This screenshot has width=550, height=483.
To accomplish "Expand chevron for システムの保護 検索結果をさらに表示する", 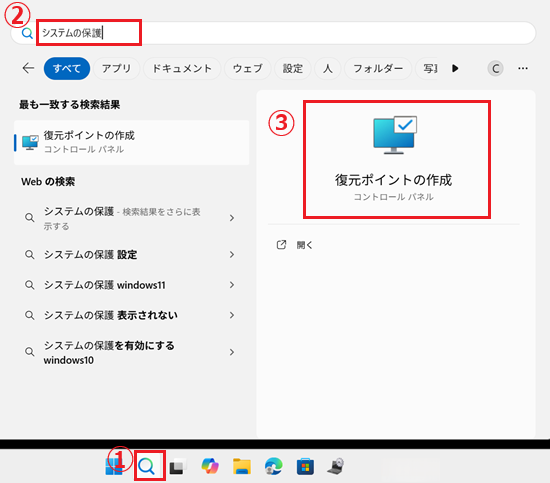I will pos(232,218).
